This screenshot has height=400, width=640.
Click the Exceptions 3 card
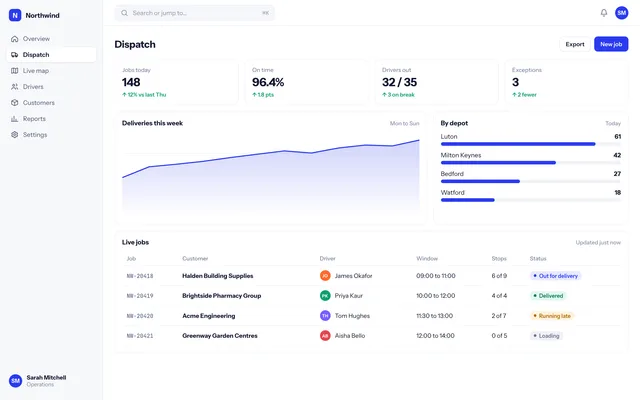[567, 82]
